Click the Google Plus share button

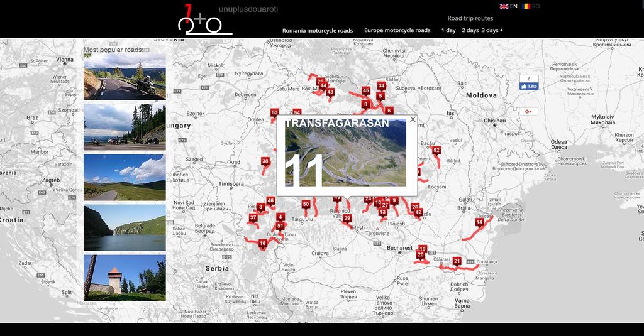(528, 112)
